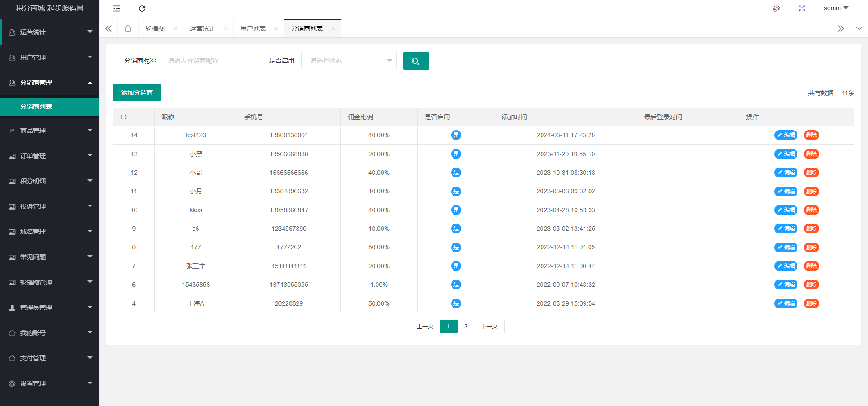The height and width of the screenshot is (406, 868).
Task: Expand 商品管理 in the sidebar
Action: (x=50, y=131)
